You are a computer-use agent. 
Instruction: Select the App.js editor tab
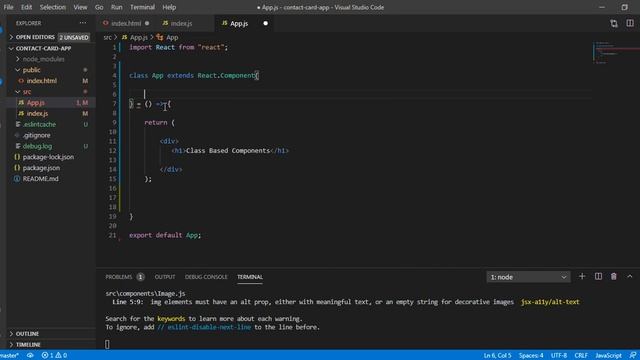(239, 23)
